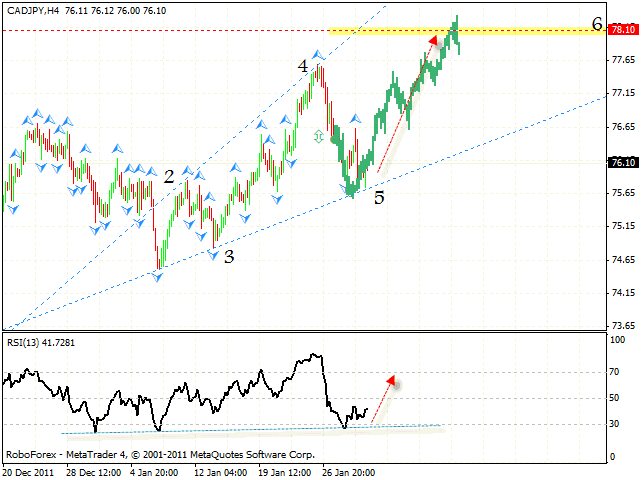
Task: Click the 73.65 price axis label
Action: pyautogui.click(x=621, y=326)
